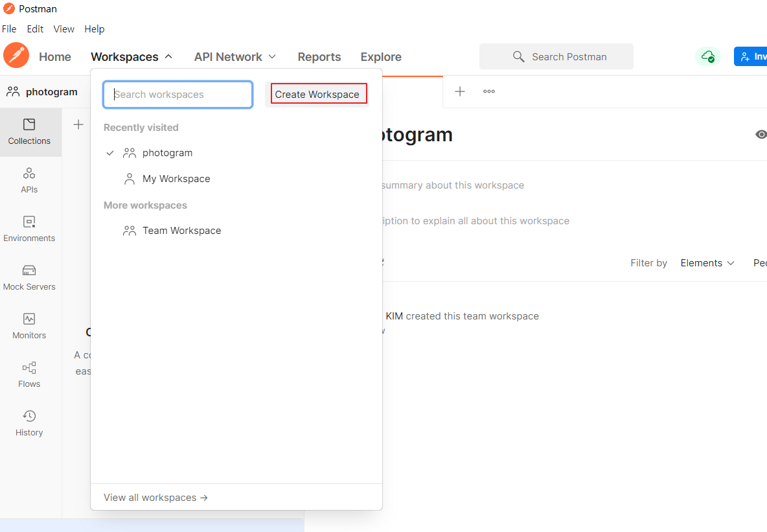Open the Collections sidebar panel

[29, 132]
